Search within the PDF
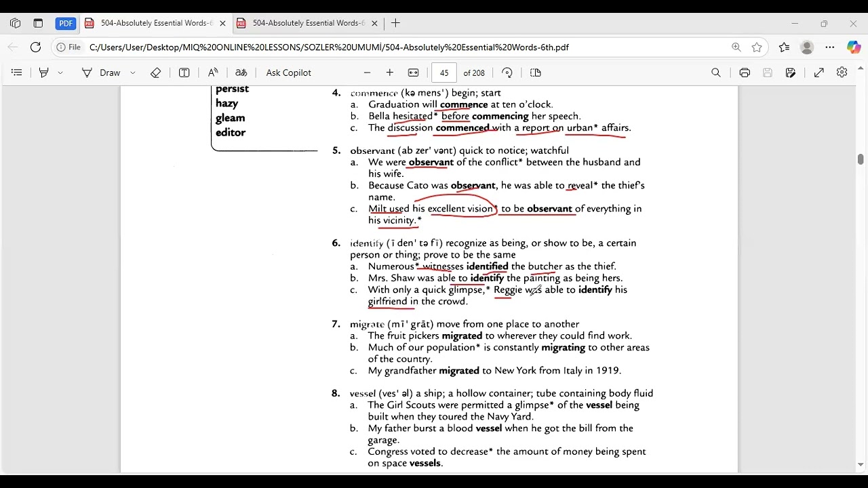The image size is (868, 488). (x=716, y=73)
